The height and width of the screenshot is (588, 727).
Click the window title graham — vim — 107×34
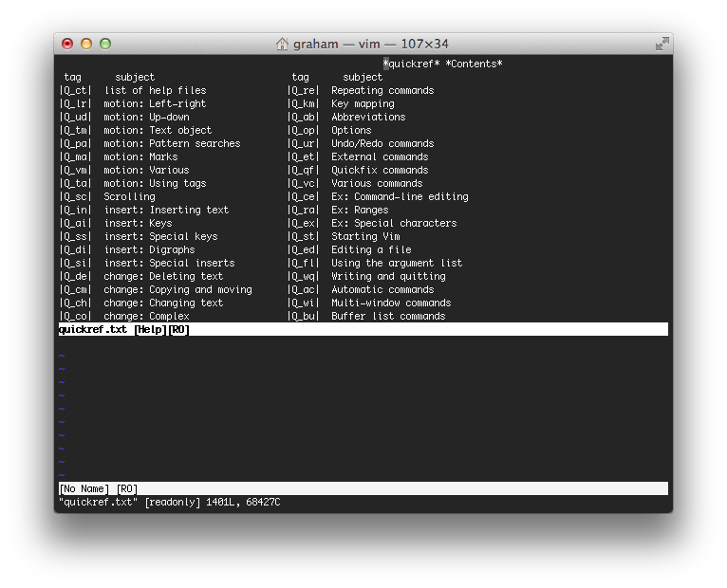pos(370,44)
